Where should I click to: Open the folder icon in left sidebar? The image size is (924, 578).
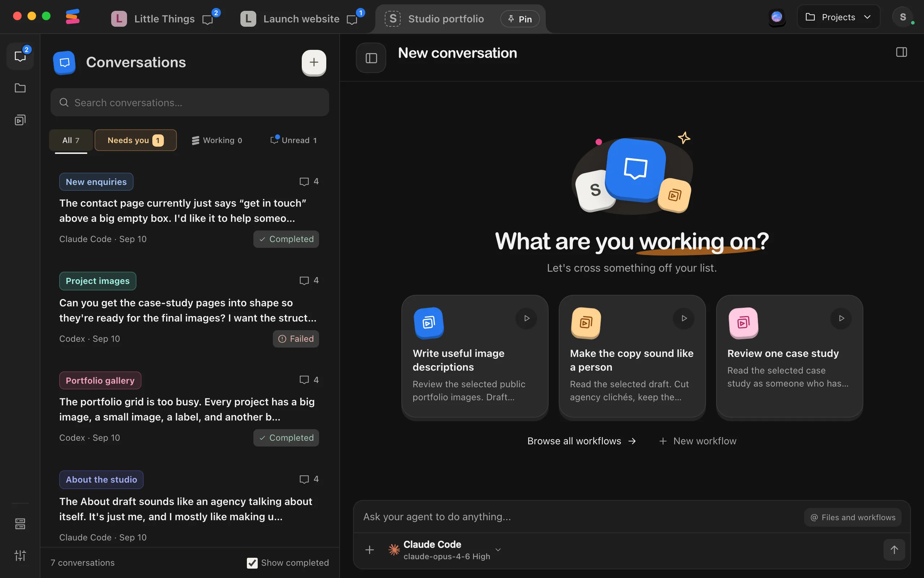coord(20,88)
